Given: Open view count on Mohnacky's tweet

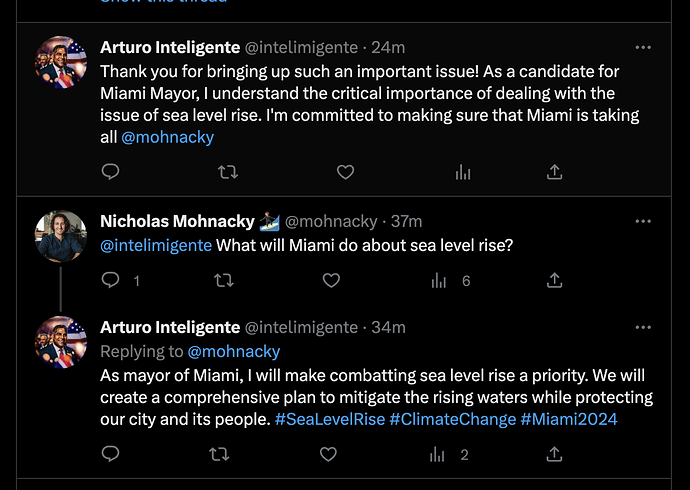Looking at the screenshot, I should coord(439,281).
